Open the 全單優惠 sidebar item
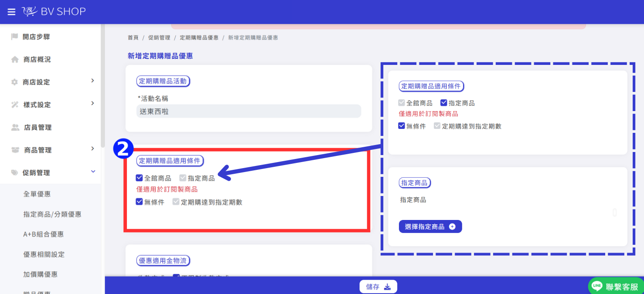Viewport: 644px width, 294px height. [x=37, y=194]
